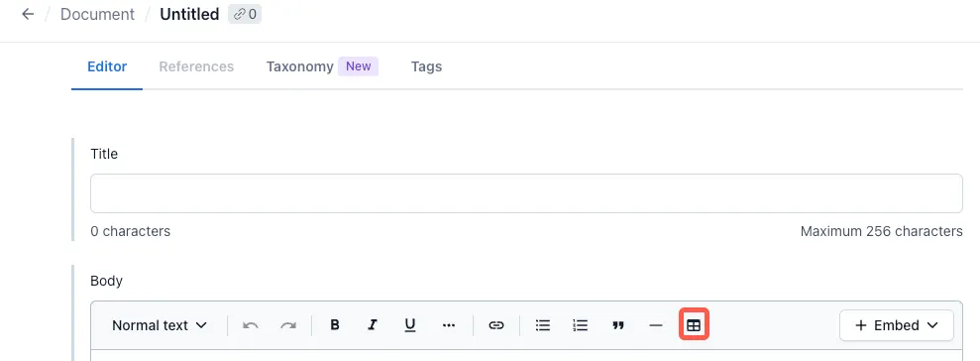Click the Document breadcrumb link
Image resolution: width=980 pixels, height=361 pixels.
pos(97,15)
